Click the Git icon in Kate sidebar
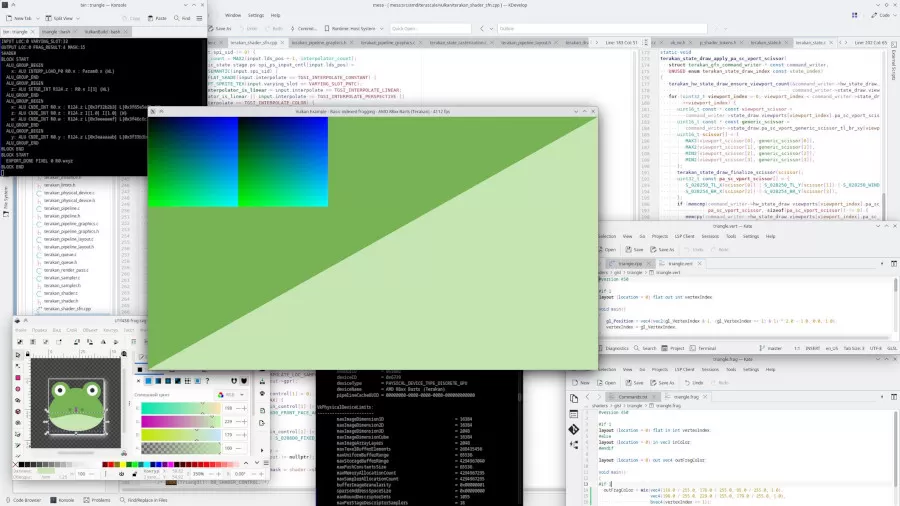The height and width of the screenshot is (506, 900). pyautogui.click(x=574, y=429)
